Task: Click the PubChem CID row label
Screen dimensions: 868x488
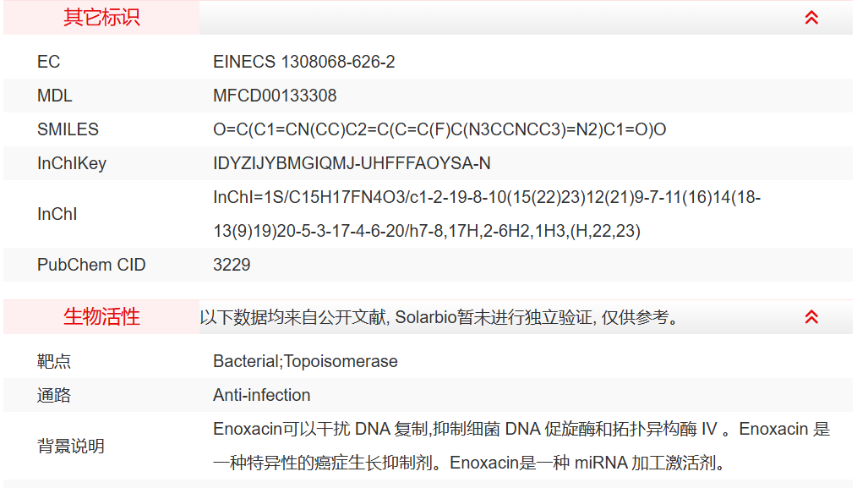Action: [91, 265]
